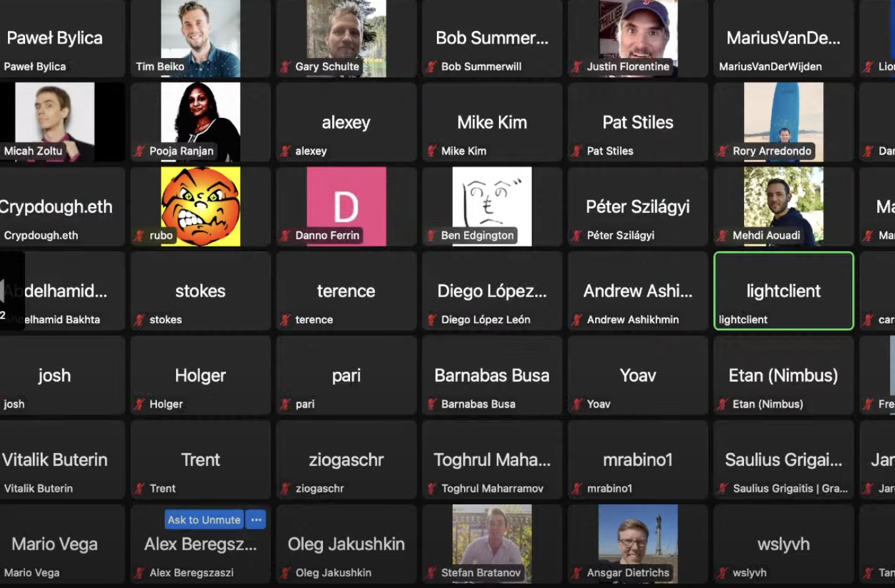Select Micah Zoltu's video tile
Image resolution: width=895 pixels, height=588 pixels.
[55, 122]
